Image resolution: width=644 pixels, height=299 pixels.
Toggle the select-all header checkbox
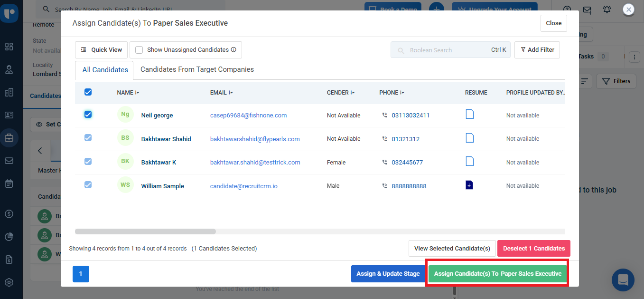click(x=88, y=92)
